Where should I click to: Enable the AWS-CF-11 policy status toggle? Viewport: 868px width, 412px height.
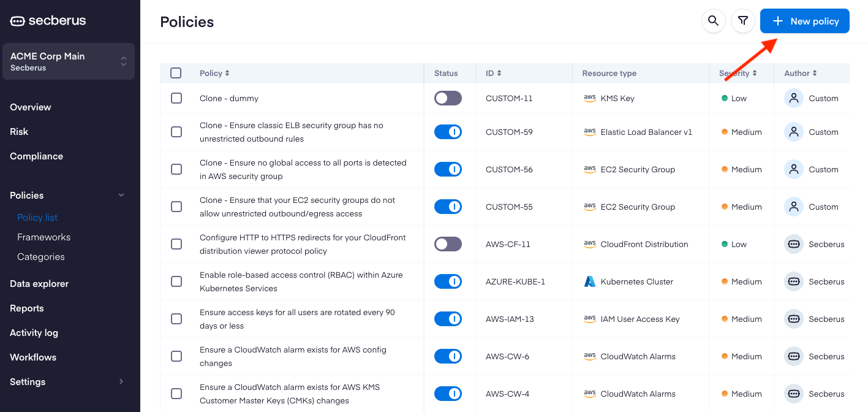pyautogui.click(x=448, y=244)
